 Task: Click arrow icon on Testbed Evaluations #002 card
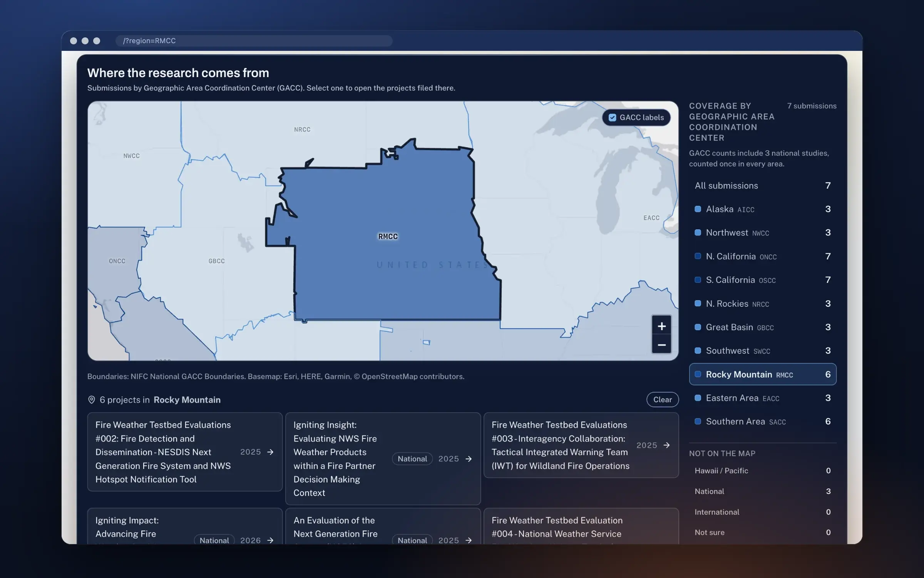(x=270, y=452)
